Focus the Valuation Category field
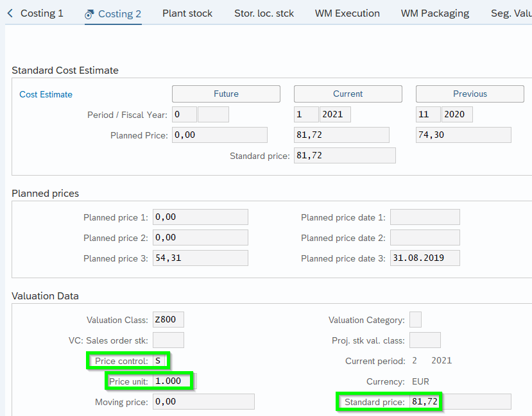This screenshot has height=416, width=532. 415,320
